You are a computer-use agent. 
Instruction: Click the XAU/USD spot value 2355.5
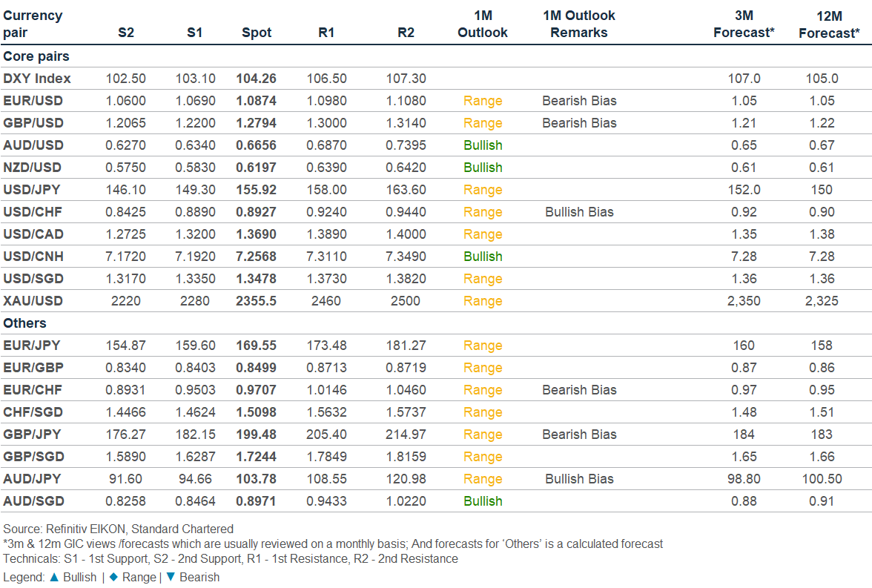[256, 301]
